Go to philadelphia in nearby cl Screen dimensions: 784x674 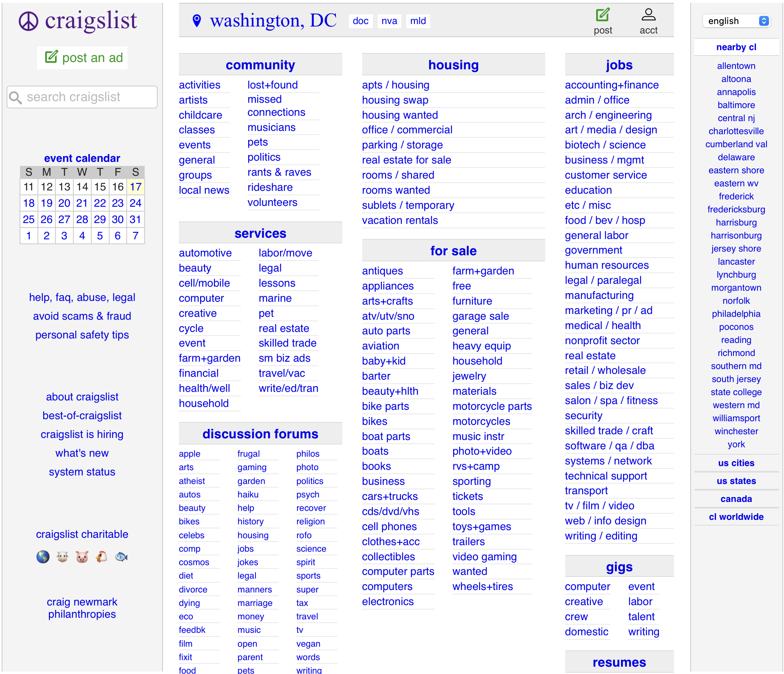pos(736,314)
